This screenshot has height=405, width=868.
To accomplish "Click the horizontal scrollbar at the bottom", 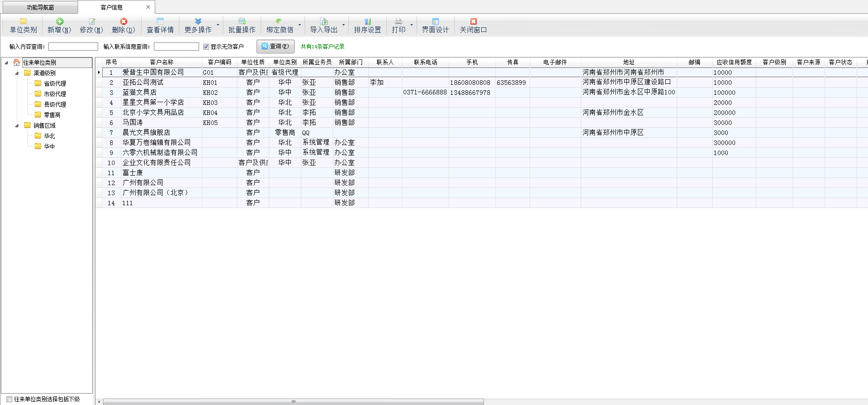I will tap(293, 402).
